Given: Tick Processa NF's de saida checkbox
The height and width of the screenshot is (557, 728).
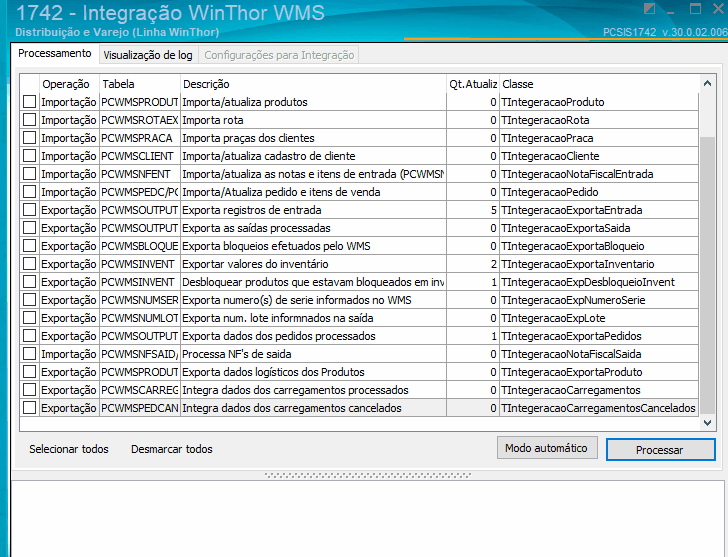Looking at the screenshot, I should (30, 354).
